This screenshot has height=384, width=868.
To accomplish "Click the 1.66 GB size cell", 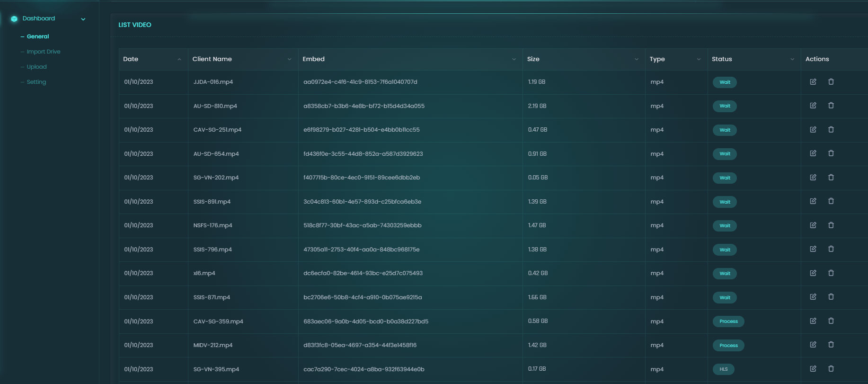I will coord(537,297).
